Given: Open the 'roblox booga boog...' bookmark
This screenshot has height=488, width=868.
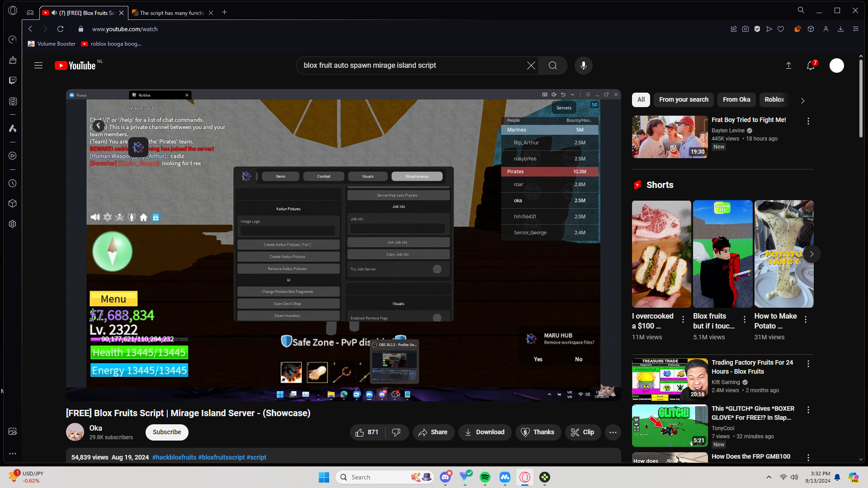Looking at the screenshot, I should [x=111, y=44].
